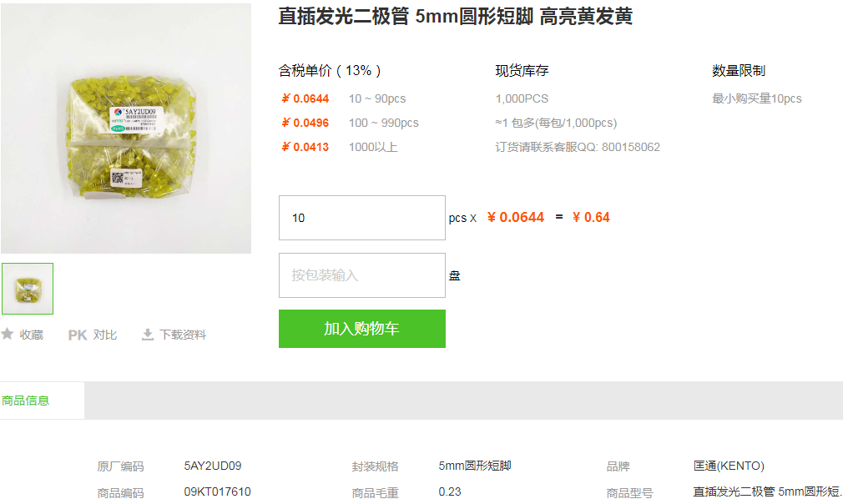Click the product title heading

(456, 16)
